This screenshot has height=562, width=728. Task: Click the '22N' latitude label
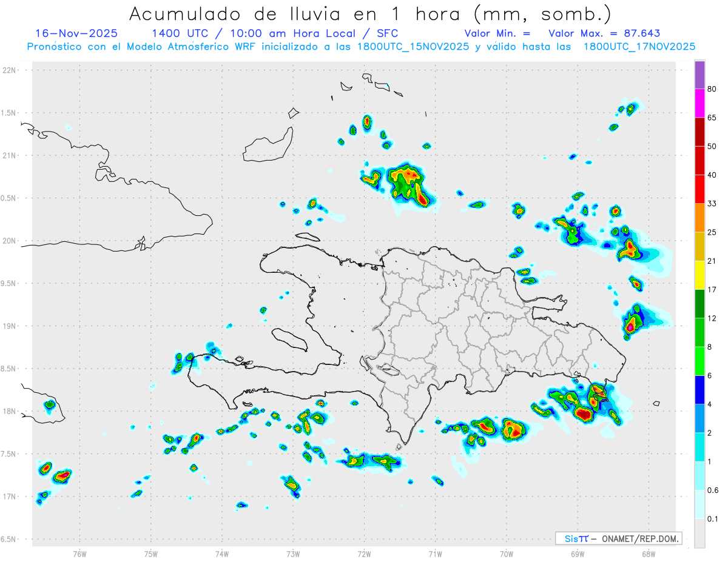(x=10, y=70)
